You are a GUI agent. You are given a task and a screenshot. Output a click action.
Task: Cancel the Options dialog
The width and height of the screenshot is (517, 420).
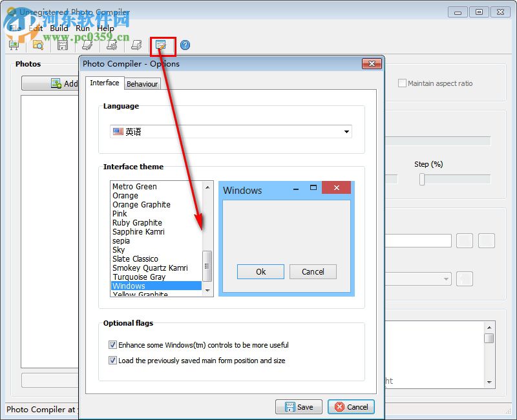pos(351,407)
